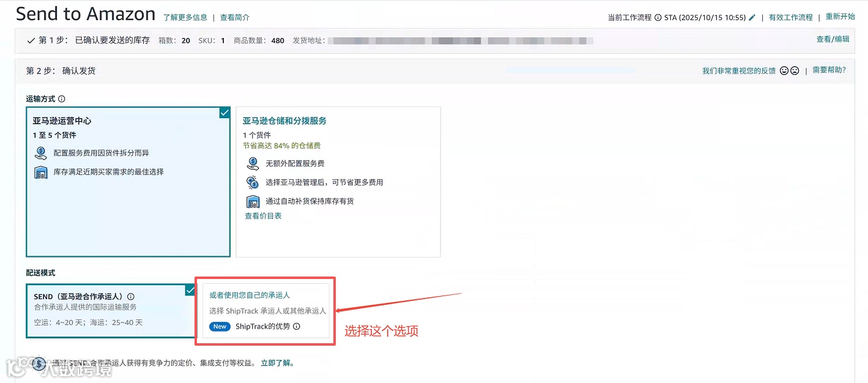Open the 了解更多信息 link

[185, 18]
